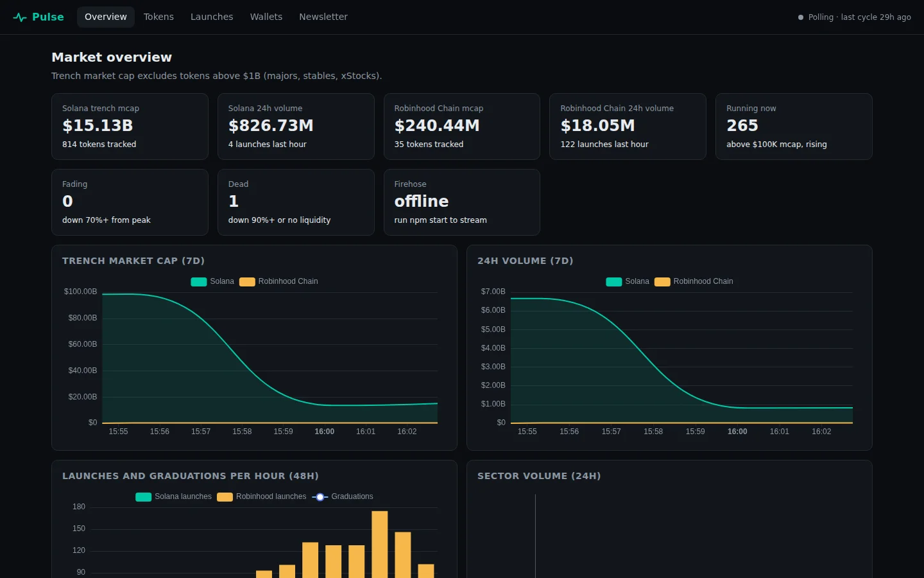Click '4 launches last hour' text
Screen dimensions: 924x578
(x=268, y=144)
